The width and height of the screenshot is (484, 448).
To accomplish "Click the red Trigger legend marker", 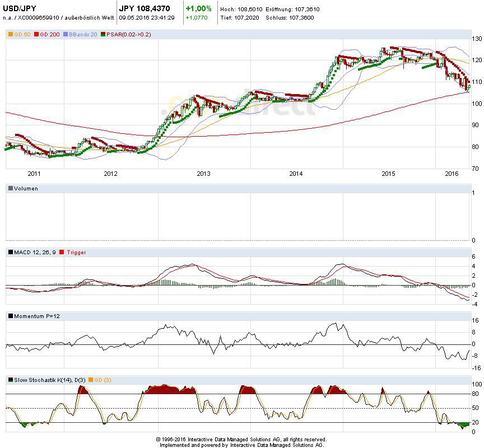I will [x=62, y=253].
